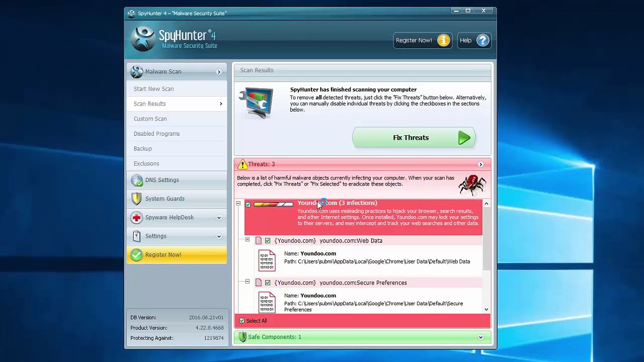This screenshot has width=644, height=362.
Task: Click the yellow Register Now! sidebar button
Action: (x=177, y=255)
